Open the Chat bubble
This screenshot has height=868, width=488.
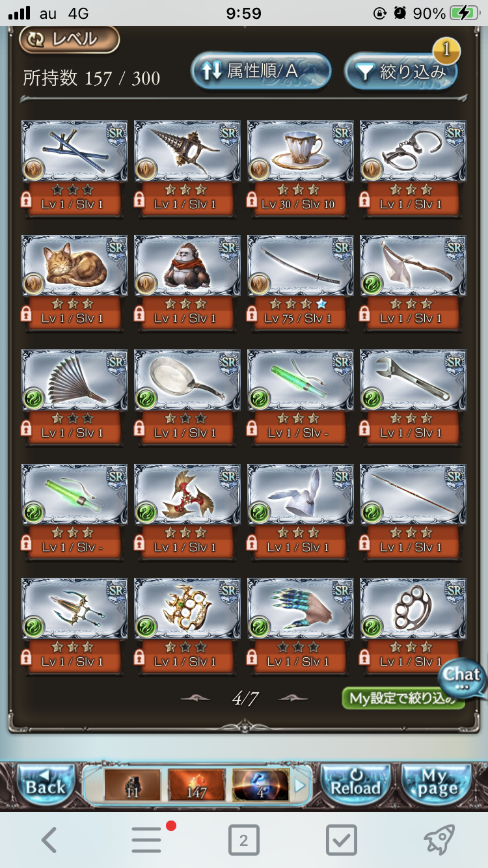(461, 678)
